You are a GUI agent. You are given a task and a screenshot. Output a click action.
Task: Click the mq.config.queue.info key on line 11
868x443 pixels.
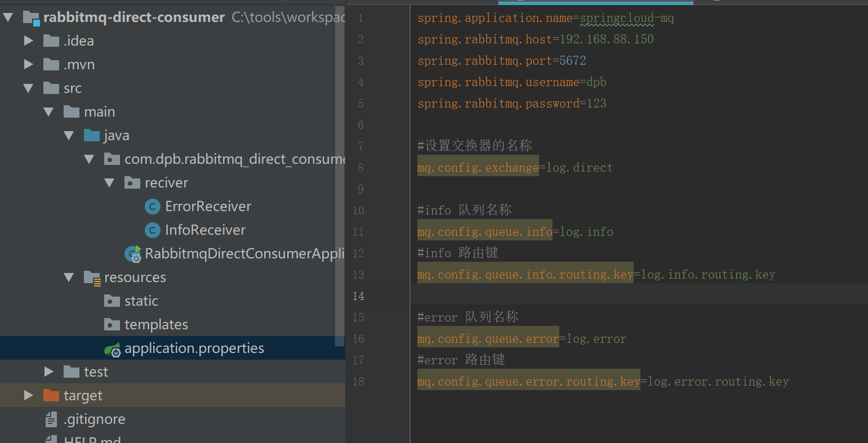pyautogui.click(x=485, y=232)
